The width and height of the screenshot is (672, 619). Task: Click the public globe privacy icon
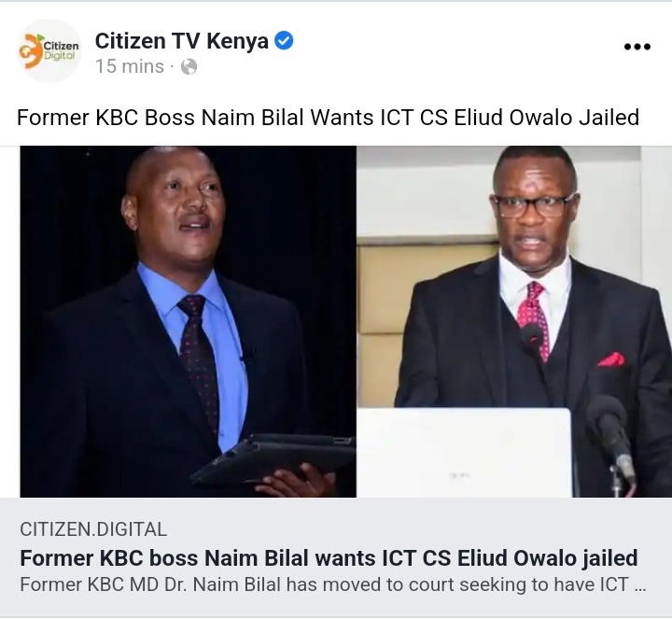[x=189, y=67]
